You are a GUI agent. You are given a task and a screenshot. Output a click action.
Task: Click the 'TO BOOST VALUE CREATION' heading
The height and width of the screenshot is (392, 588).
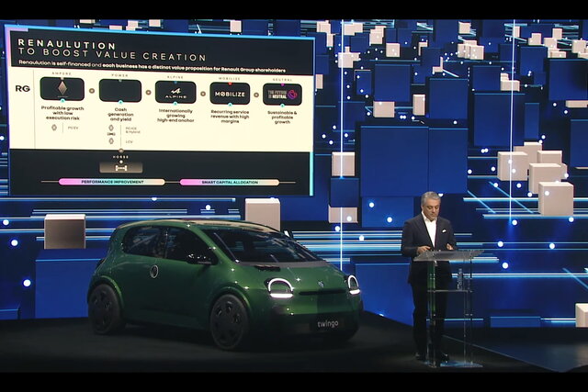coord(112,55)
